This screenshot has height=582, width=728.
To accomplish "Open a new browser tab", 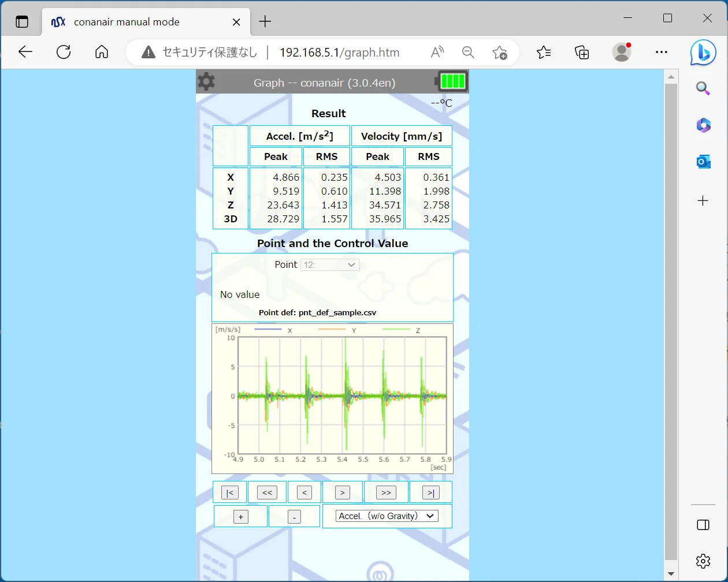I will (265, 22).
